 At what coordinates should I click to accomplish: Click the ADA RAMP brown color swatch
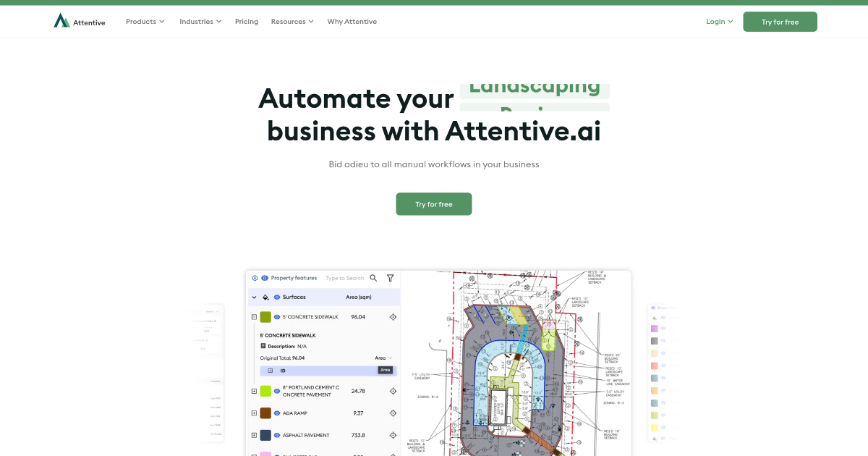point(265,413)
